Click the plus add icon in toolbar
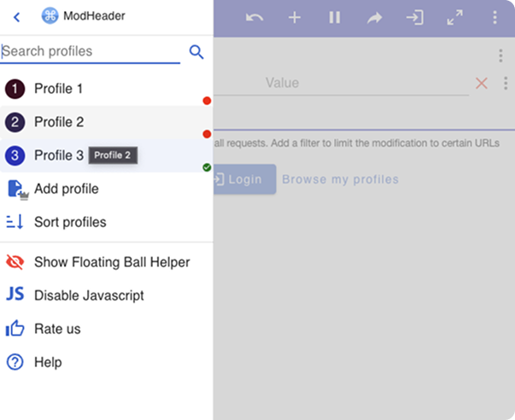Screen dimensions: 515x420 point(295,17)
